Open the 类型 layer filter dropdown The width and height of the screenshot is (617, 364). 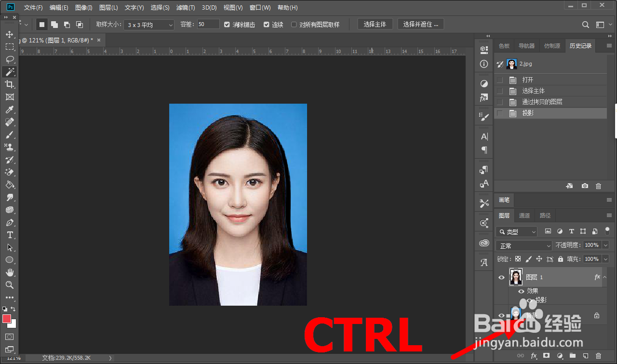click(517, 232)
